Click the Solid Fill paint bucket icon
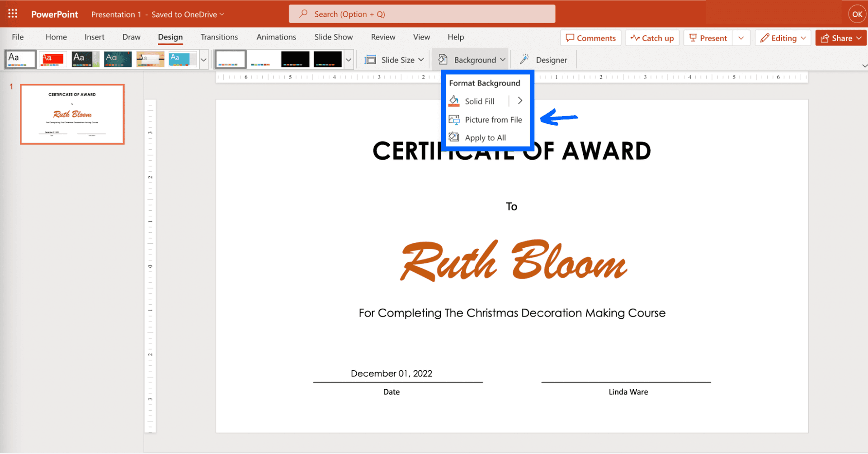 point(454,101)
